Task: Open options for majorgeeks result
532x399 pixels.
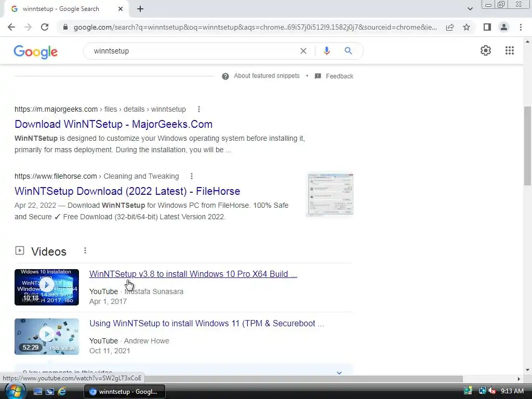Action: point(199,109)
